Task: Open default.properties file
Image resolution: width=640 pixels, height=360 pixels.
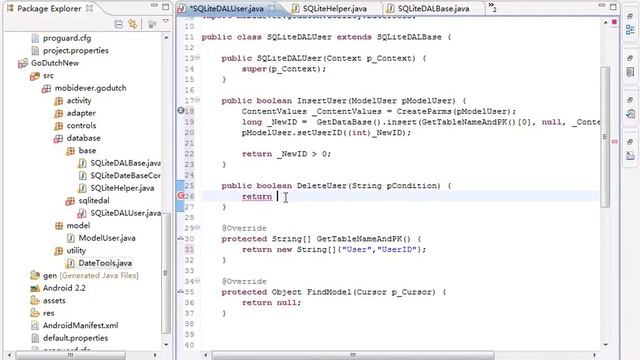Action: [76, 338]
